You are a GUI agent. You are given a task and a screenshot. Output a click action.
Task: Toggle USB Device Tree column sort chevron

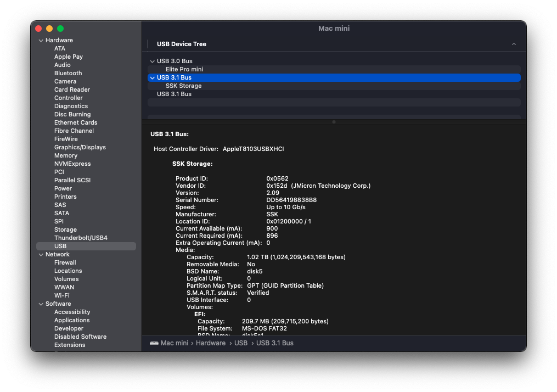pyautogui.click(x=514, y=44)
